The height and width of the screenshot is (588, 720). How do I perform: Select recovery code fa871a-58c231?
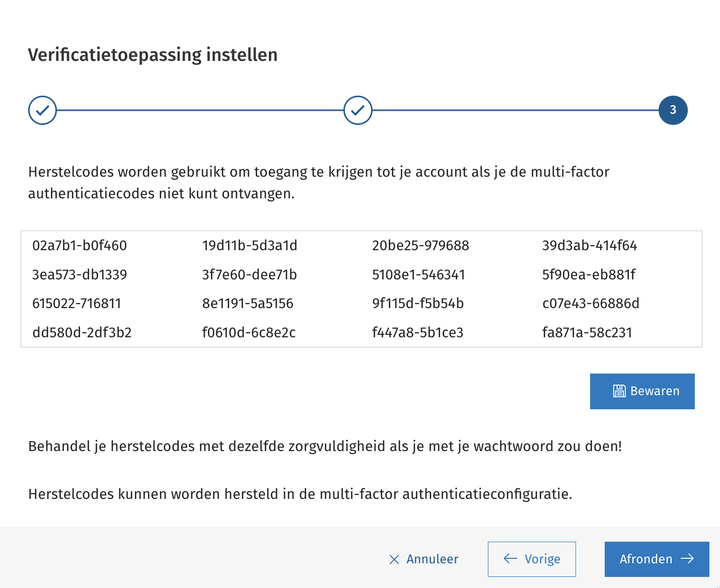[x=588, y=332]
